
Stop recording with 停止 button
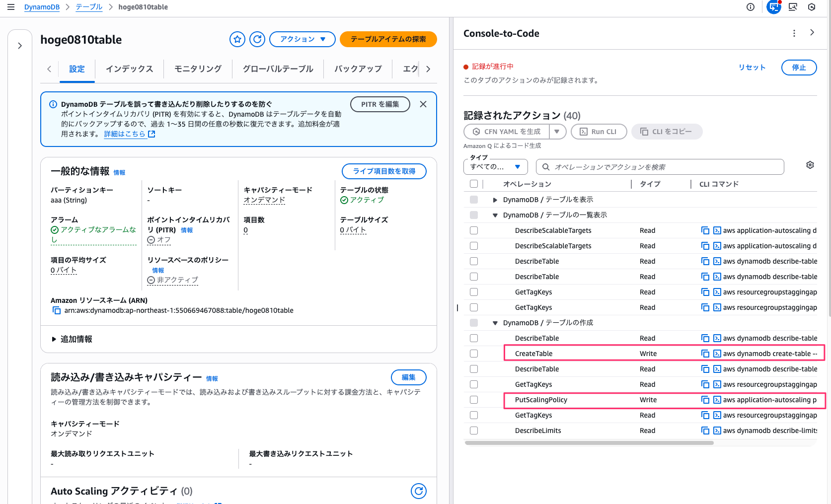click(x=799, y=68)
